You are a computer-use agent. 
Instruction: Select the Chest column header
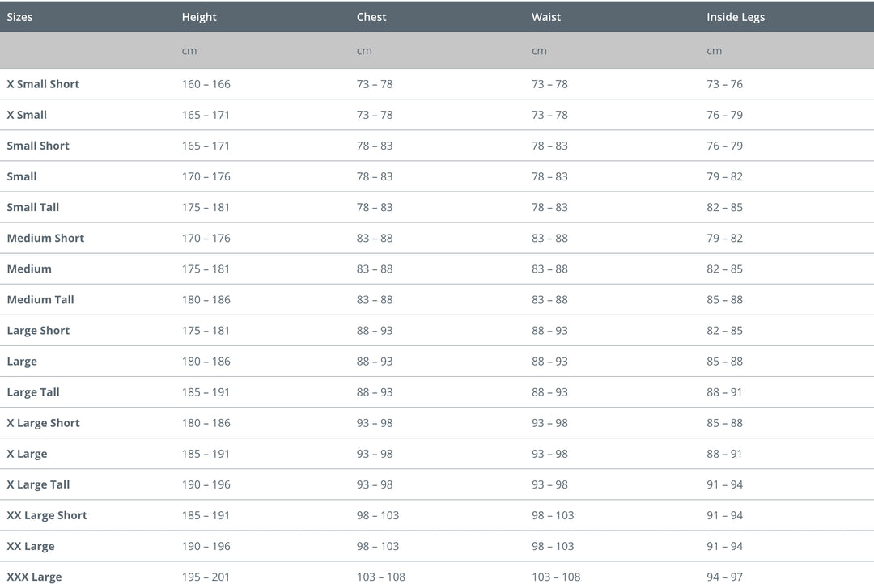tap(371, 17)
